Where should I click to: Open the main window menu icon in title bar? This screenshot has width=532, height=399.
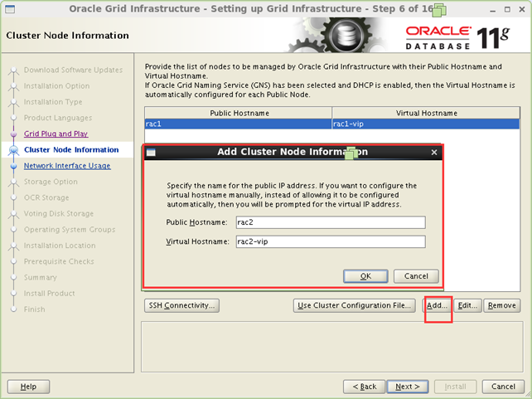pos(10,9)
